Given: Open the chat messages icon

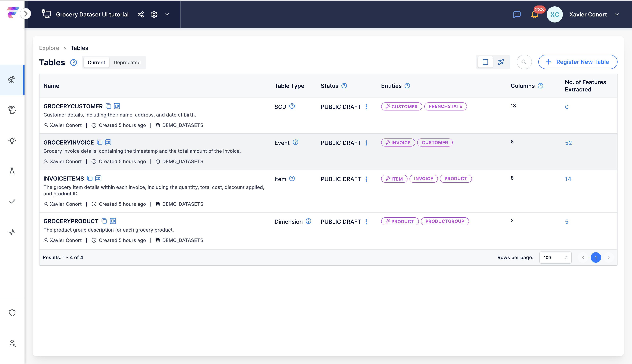Looking at the screenshot, I should 517,14.
